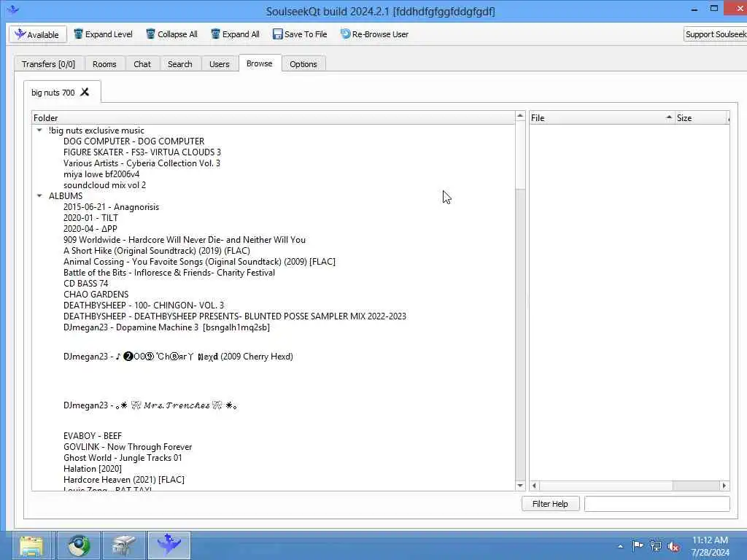
Task: Click the Expand Level toolbar button
Action: (103, 34)
